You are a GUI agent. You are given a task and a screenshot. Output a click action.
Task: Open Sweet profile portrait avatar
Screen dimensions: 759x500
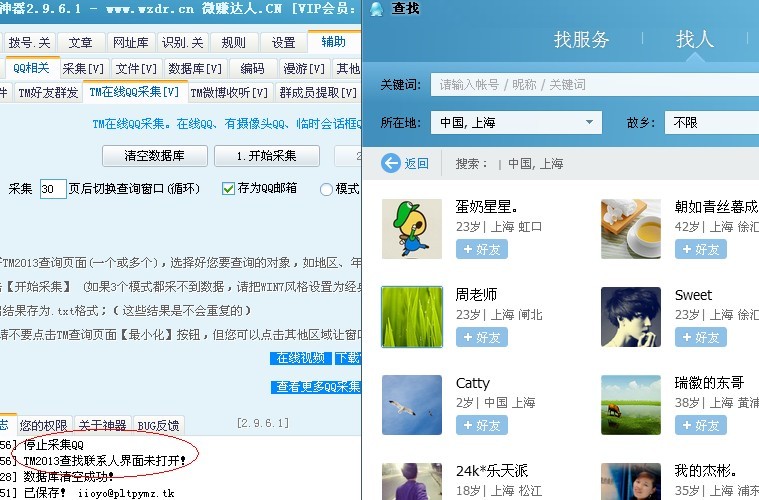click(x=631, y=317)
